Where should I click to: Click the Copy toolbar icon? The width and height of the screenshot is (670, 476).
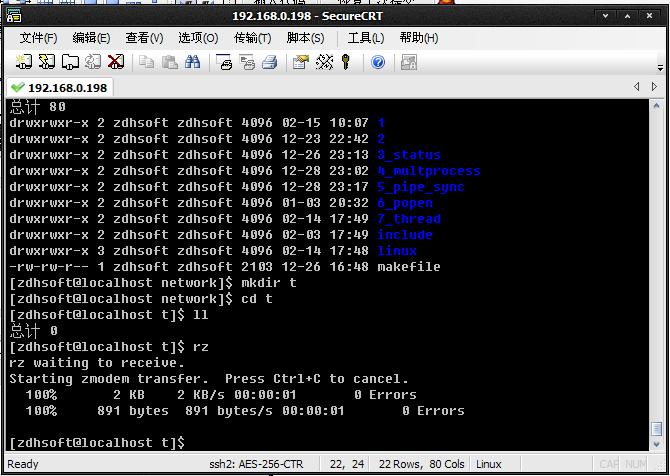147,62
